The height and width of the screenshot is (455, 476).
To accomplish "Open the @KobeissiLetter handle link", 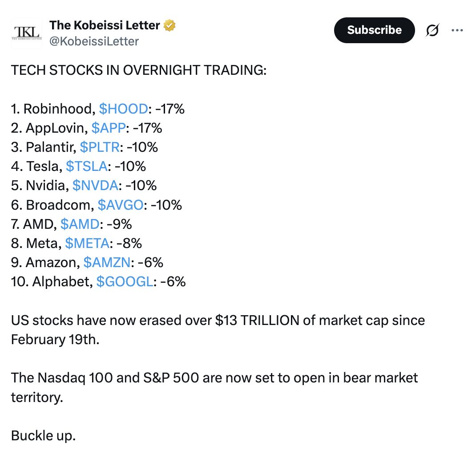I will click(x=94, y=41).
